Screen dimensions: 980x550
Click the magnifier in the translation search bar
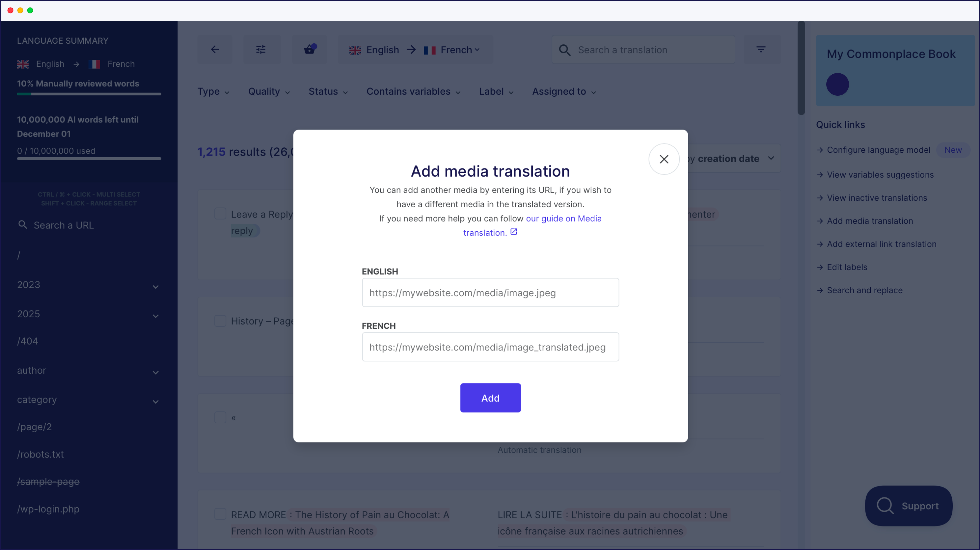click(565, 50)
